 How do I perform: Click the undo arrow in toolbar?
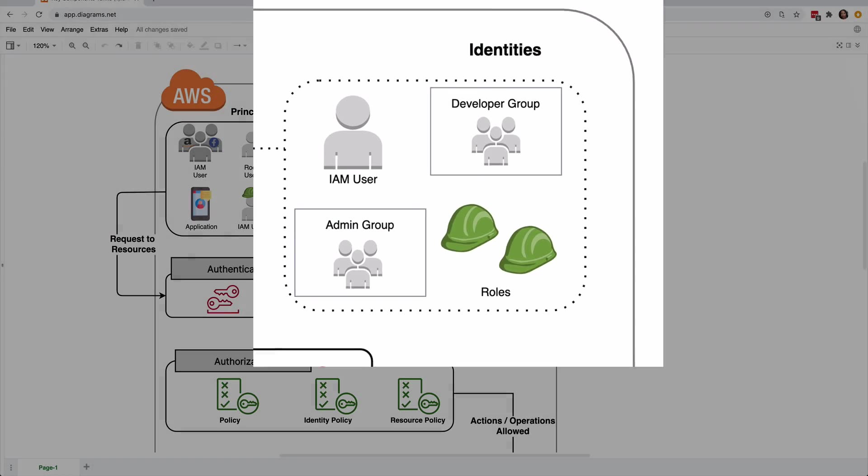[105, 46]
